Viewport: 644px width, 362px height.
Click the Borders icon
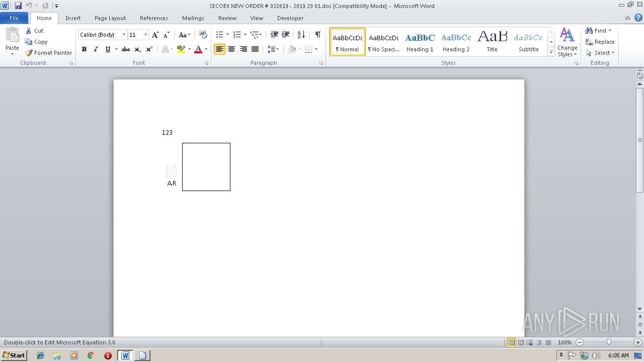point(308,49)
